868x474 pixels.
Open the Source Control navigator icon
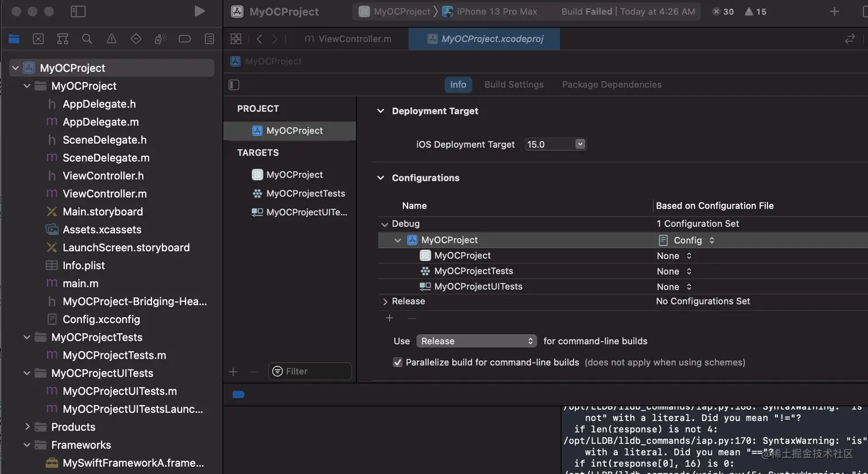[x=38, y=39]
